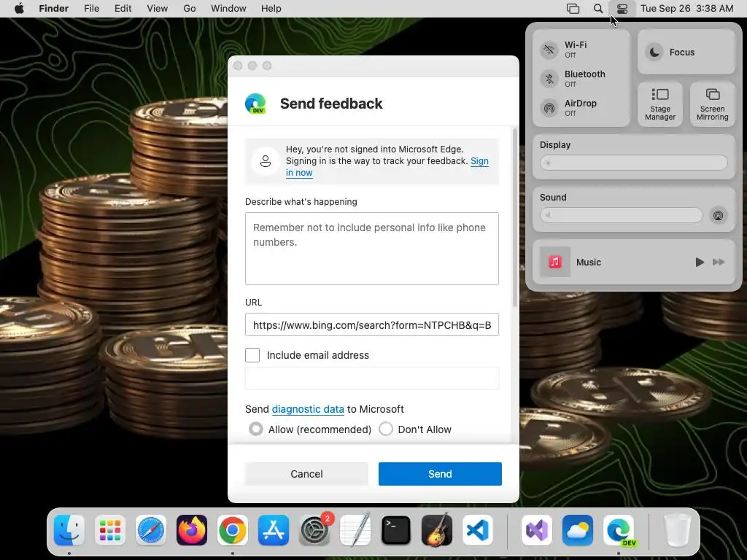Launch Safari from the Dock
Image resolution: width=747 pixels, height=560 pixels.
pos(151,530)
